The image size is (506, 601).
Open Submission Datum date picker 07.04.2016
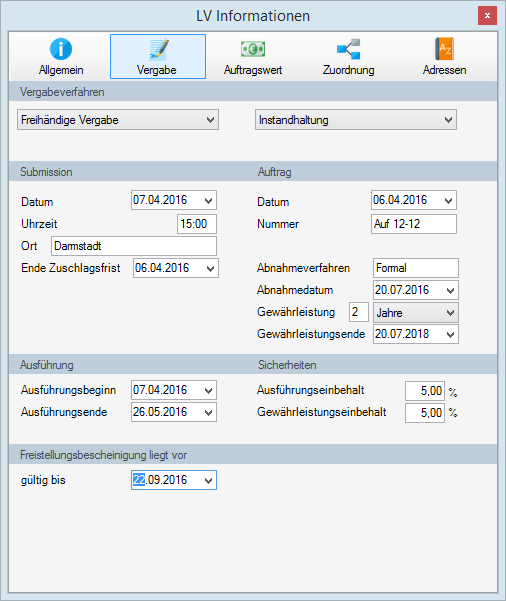(208, 200)
